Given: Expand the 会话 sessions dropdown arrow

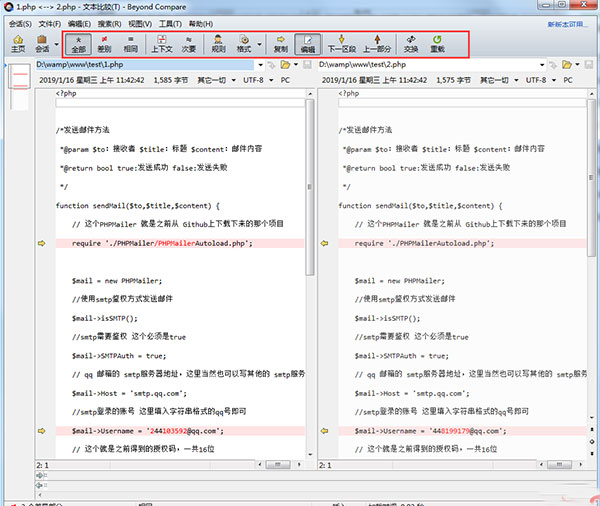Looking at the screenshot, I should click(x=57, y=44).
